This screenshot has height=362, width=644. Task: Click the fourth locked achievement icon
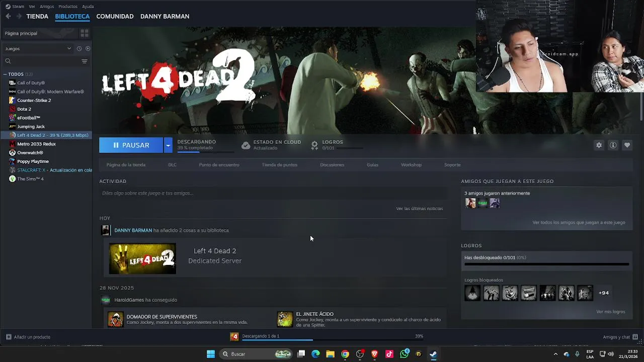529,293
